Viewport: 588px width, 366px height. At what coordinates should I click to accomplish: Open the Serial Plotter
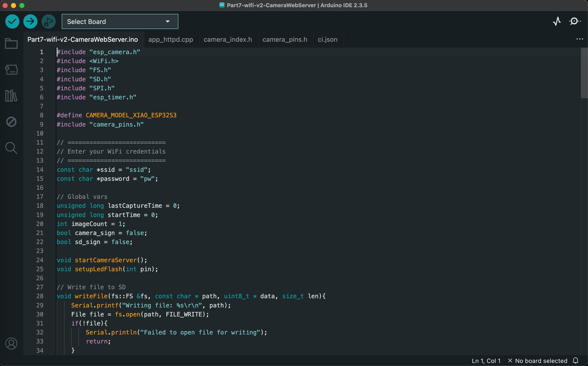(x=557, y=21)
